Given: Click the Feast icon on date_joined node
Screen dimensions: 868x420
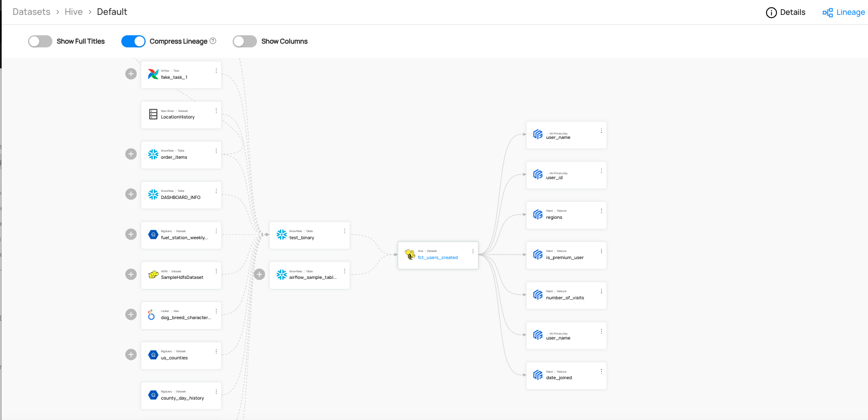Looking at the screenshot, I should tap(538, 375).
